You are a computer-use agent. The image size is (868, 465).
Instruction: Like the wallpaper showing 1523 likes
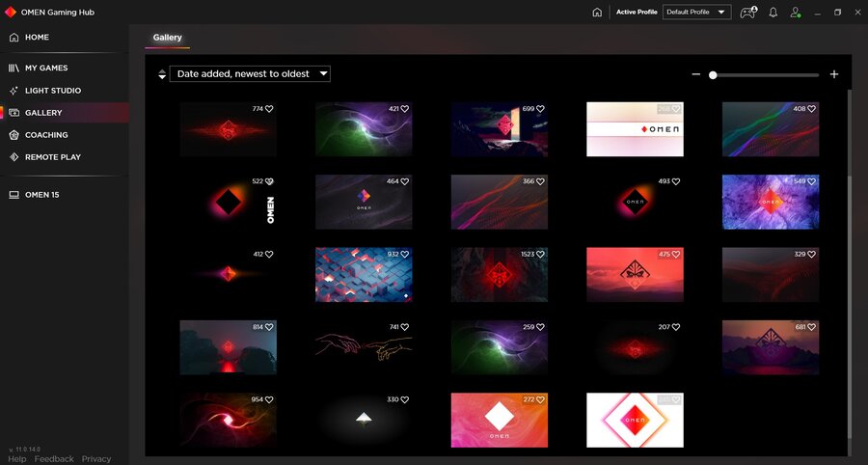[540, 255]
